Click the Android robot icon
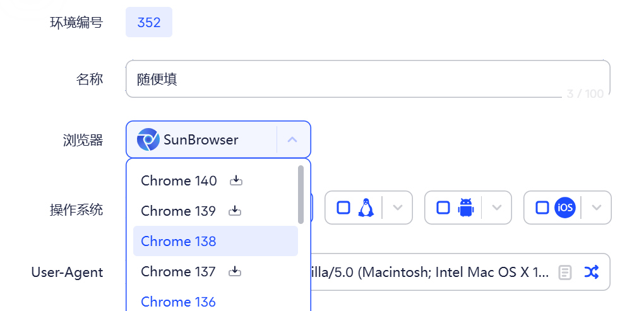 point(465,208)
